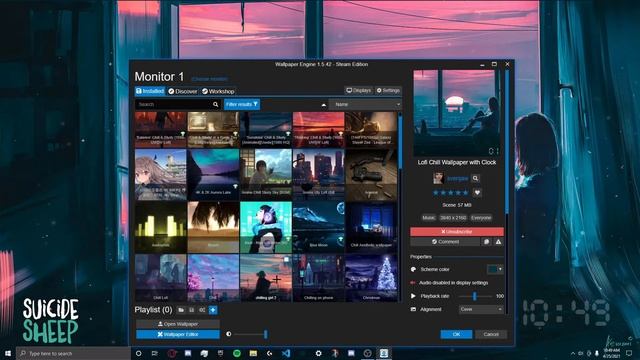Click the red Unsubscribe button
Viewport: 640px width, 360px height.
tap(457, 231)
